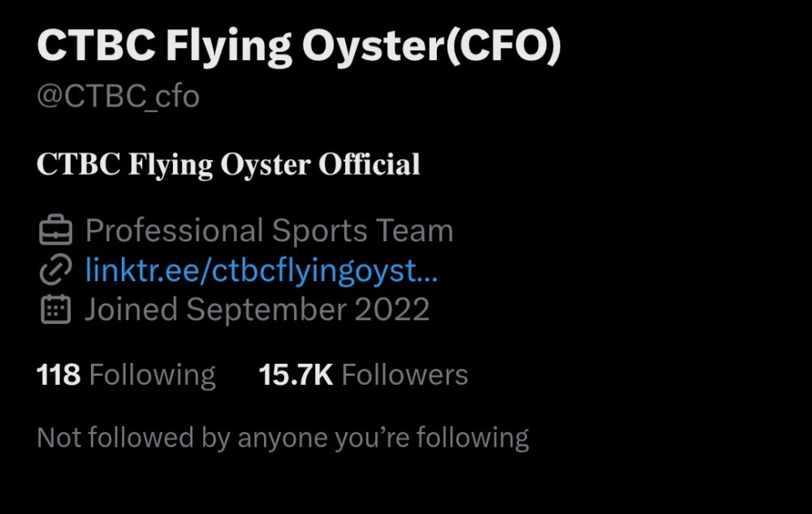Click the bio text CTBC Flying Oyster Official

228,165
